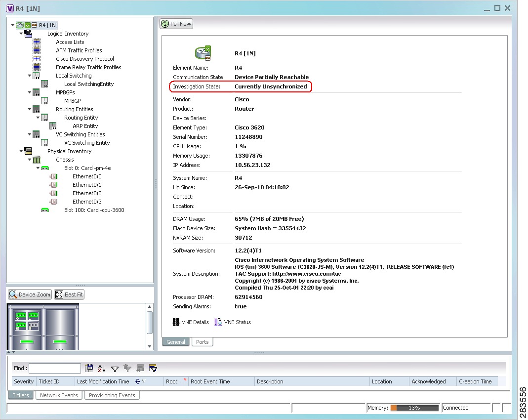Click the 'Cisco 3620' element type value

249,127
